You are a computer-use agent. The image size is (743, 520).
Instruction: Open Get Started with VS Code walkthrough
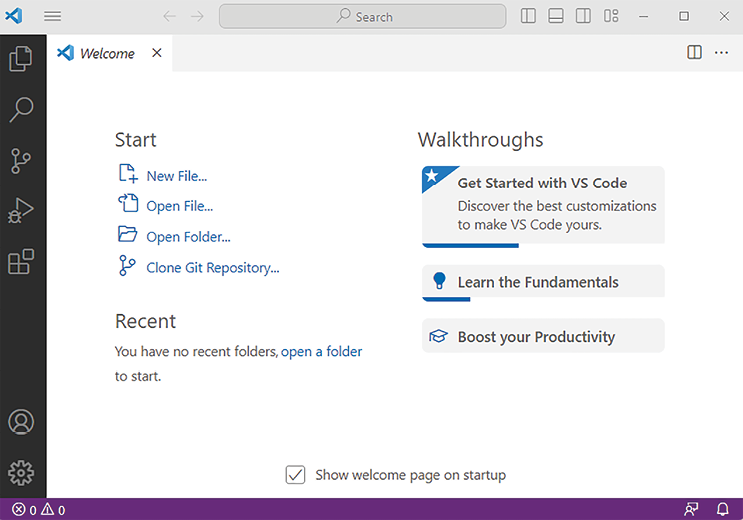pyautogui.click(x=543, y=206)
